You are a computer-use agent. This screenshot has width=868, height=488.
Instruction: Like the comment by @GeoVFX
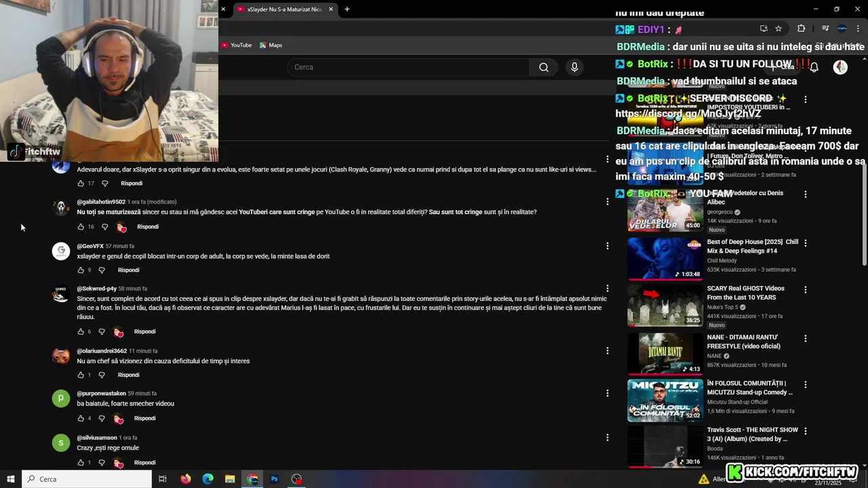[x=81, y=270]
